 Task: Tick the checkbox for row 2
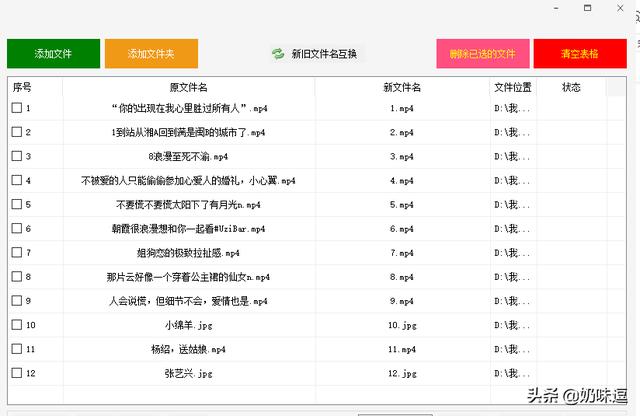[x=17, y=132]
